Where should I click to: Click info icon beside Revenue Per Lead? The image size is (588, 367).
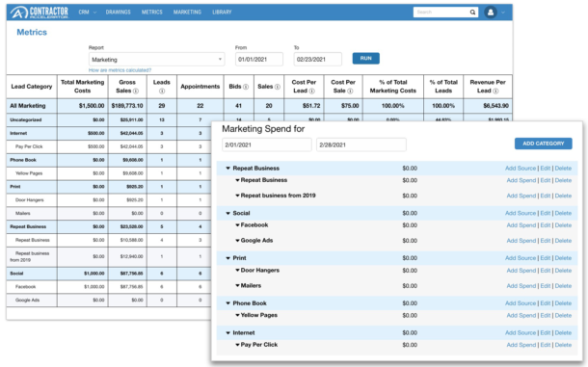(x=495, y=92)
